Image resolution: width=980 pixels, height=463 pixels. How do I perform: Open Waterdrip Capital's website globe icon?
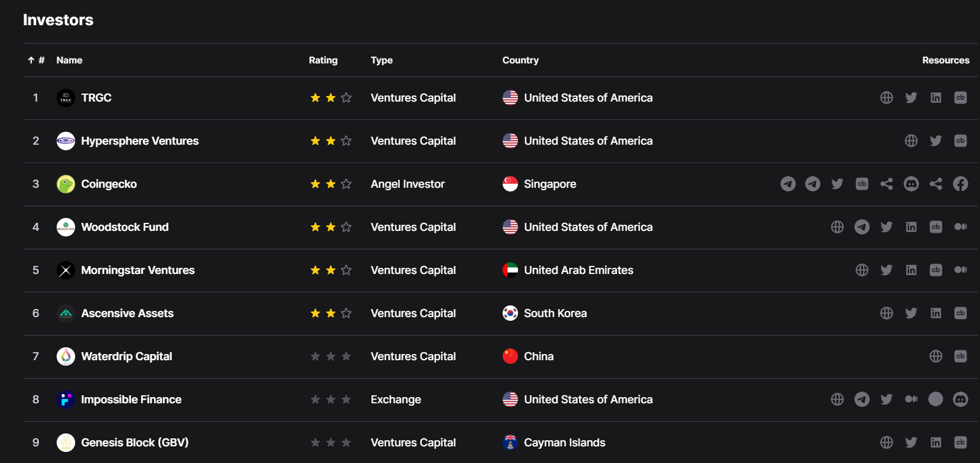pyautogui.click(x=936, y=356)
